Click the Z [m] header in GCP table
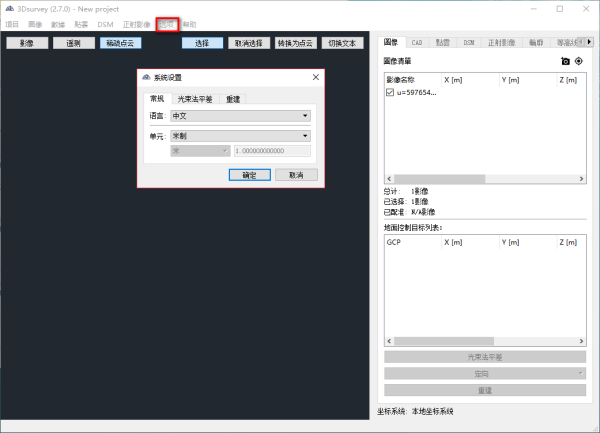Viewport: 600px width, 433px height. [571, 242]
